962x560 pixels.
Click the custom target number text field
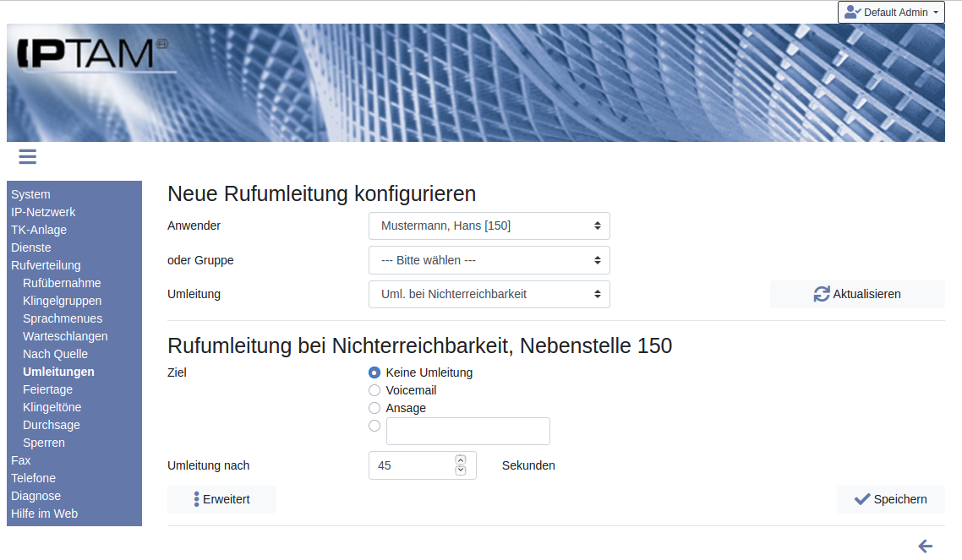(467, 431)
